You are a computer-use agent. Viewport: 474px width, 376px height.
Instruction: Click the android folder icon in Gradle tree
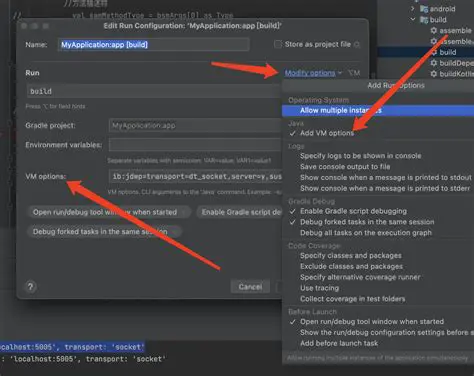point(424,9)
